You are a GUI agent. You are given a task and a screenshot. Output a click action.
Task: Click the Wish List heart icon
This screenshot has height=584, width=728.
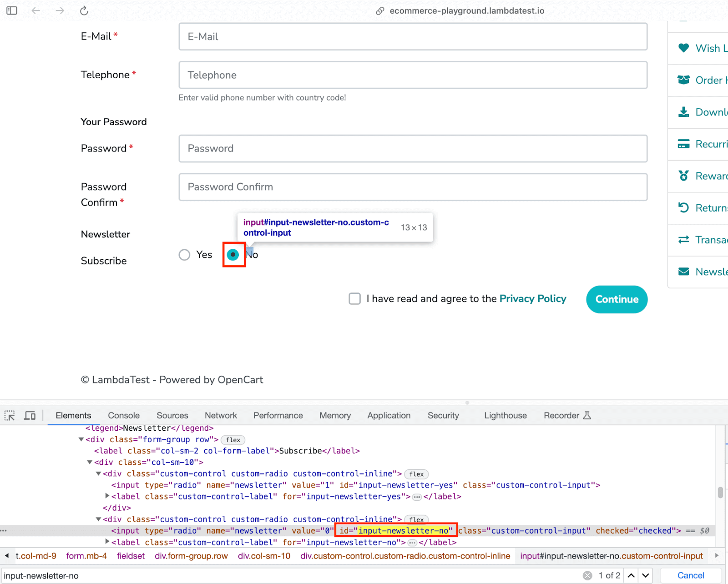tap(683, 48)
